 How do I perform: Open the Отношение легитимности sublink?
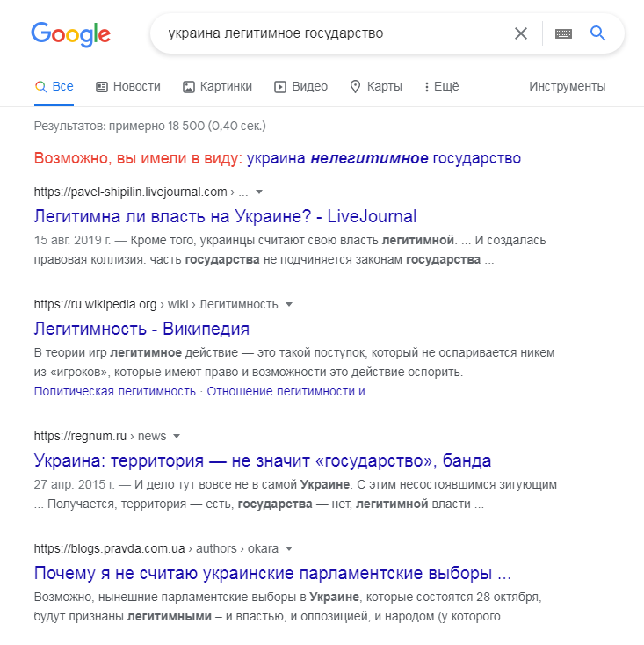pos(291,391)
